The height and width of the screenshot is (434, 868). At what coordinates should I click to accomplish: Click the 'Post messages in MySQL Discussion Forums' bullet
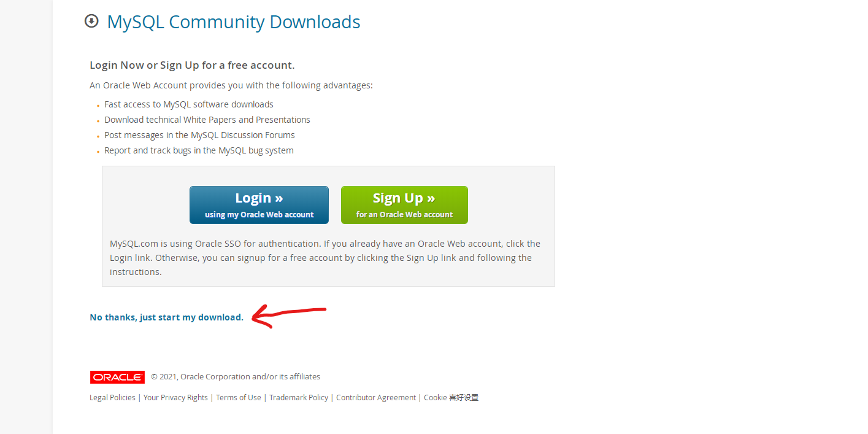tap(199, 135)
